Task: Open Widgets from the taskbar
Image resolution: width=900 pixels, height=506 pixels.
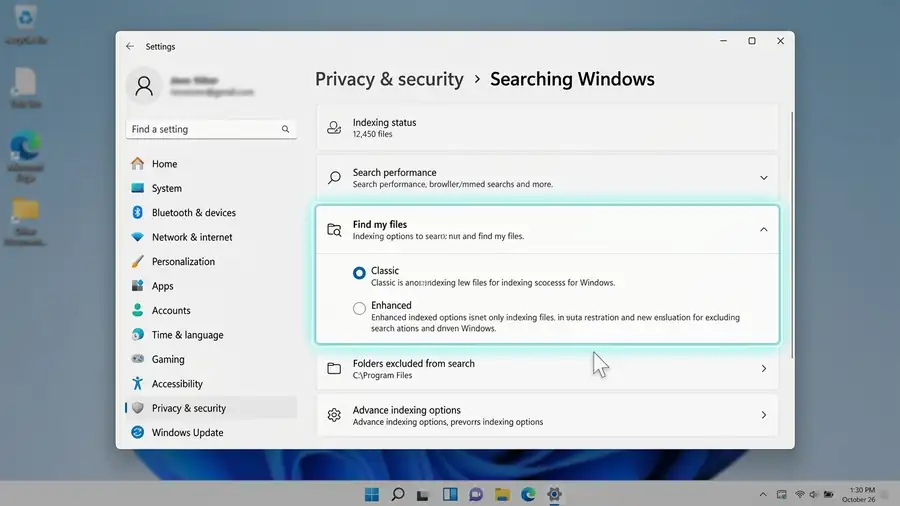Action: coord(450,494)
